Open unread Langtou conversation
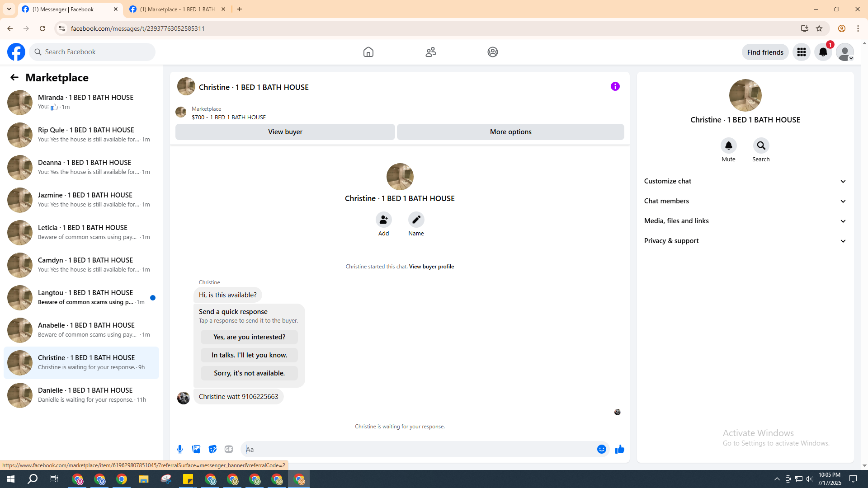 [x=81, y=298]
